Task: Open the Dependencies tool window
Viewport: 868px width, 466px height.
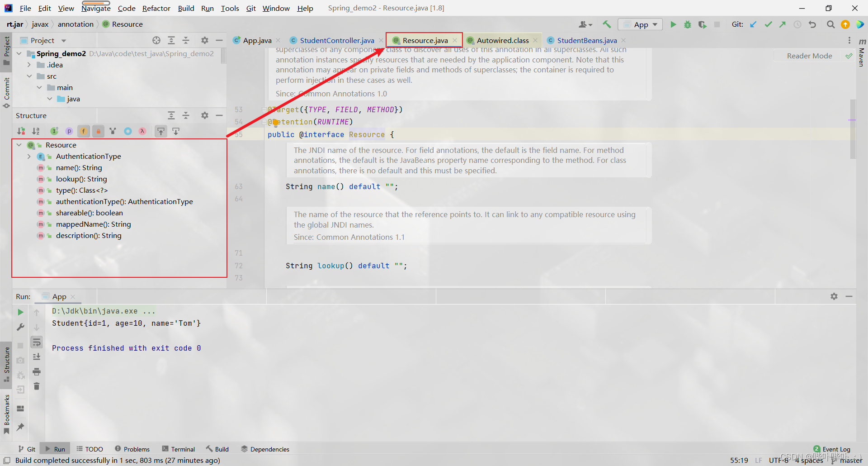Action: pyautogui.click(x=265, y=449)
